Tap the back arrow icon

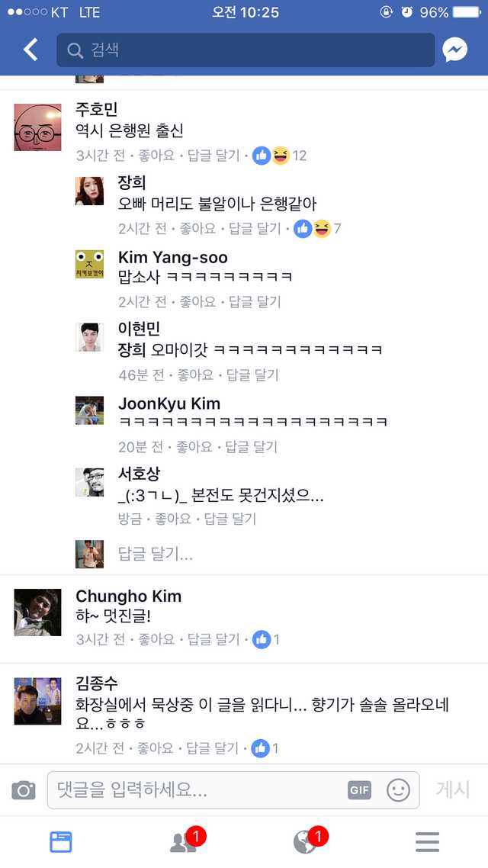tap(30, 50)
